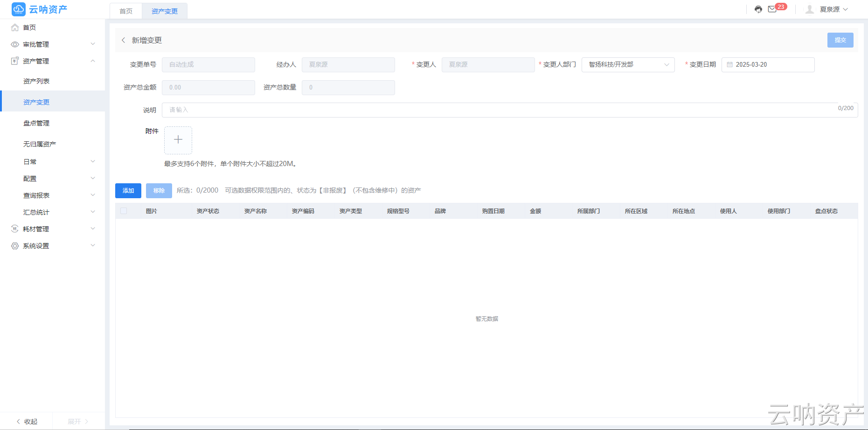Switch to the 资产变更 tab
This screenshot has height=430, width=868.
click(165, 11)
